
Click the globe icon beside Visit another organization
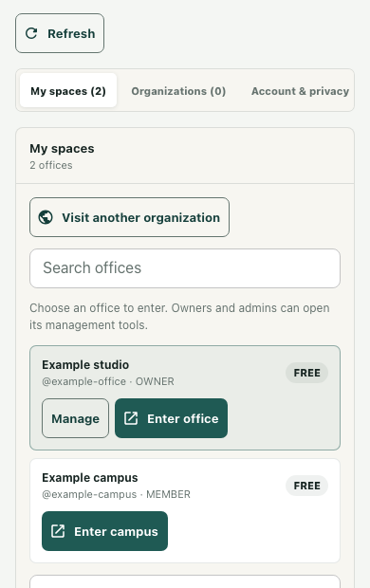point(46,217)
